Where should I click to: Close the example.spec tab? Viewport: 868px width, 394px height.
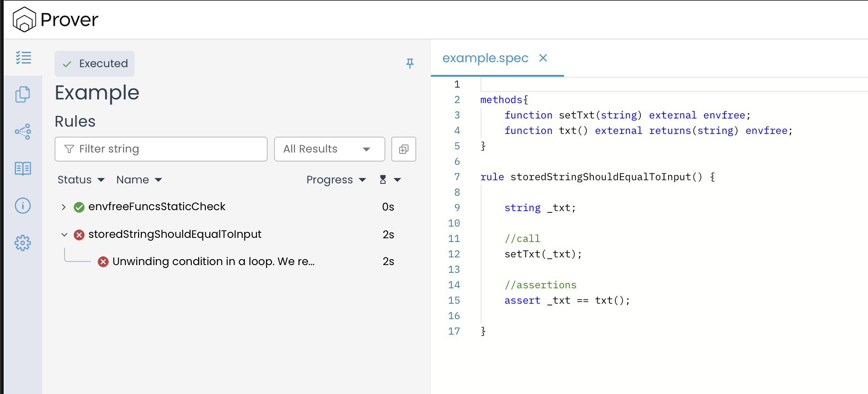click(x=543, y=58)
